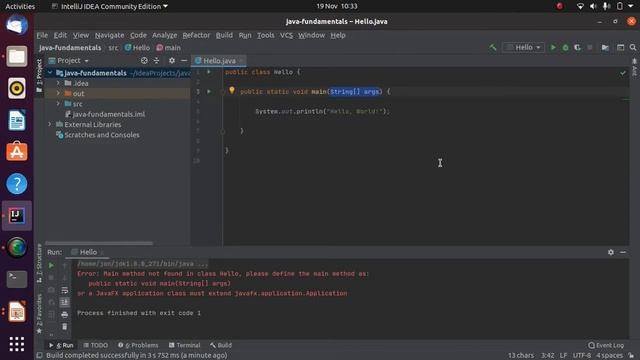The width and height of the screenshot is (640, 360).
Task: Expand the .idea folder
Action: 58,83
